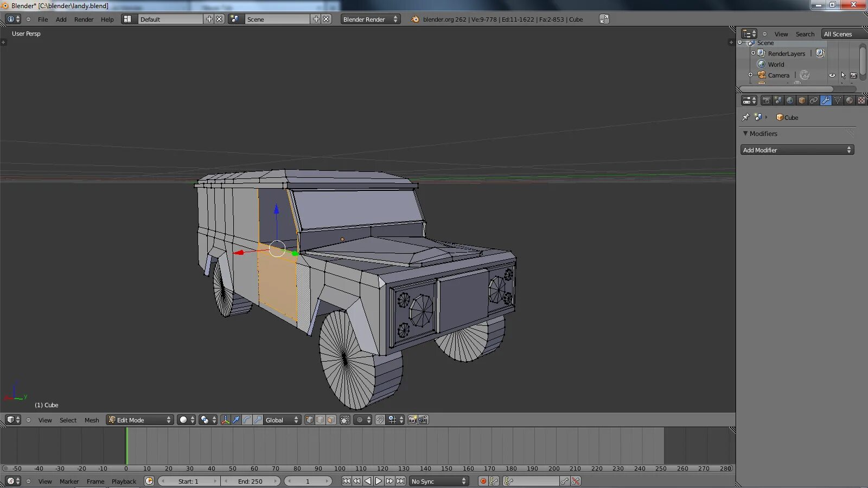Add a new scene with plus

coord(316,19)
